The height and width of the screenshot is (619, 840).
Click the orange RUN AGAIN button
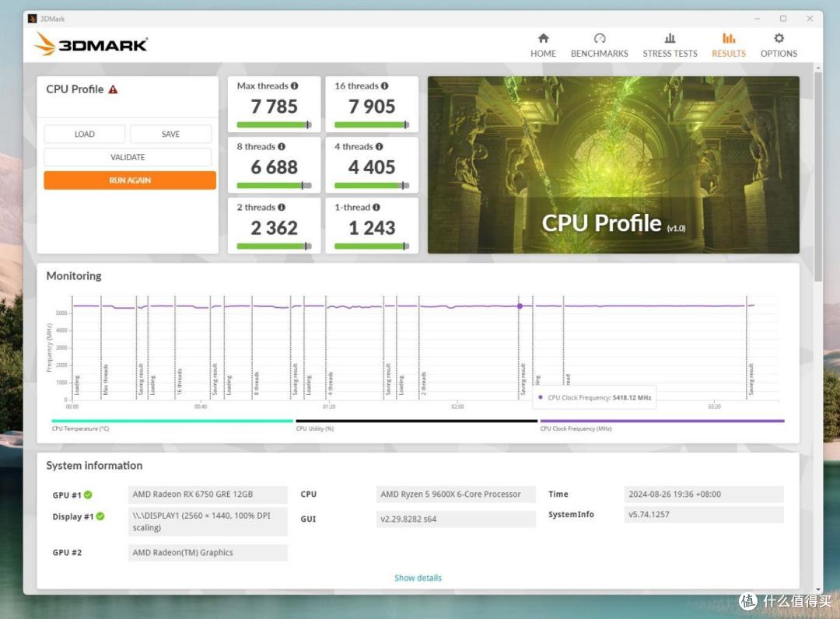[x=130, y=180]
